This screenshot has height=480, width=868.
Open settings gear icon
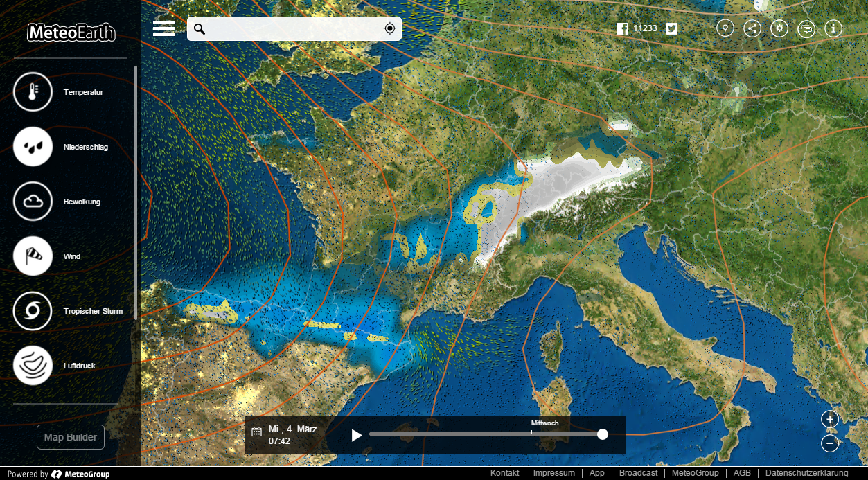pos(779,28)
